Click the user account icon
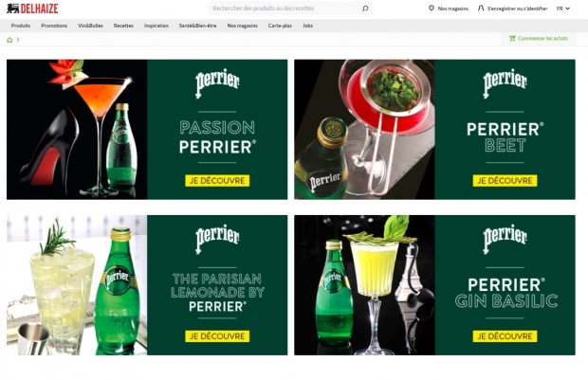 coord(481,8)
